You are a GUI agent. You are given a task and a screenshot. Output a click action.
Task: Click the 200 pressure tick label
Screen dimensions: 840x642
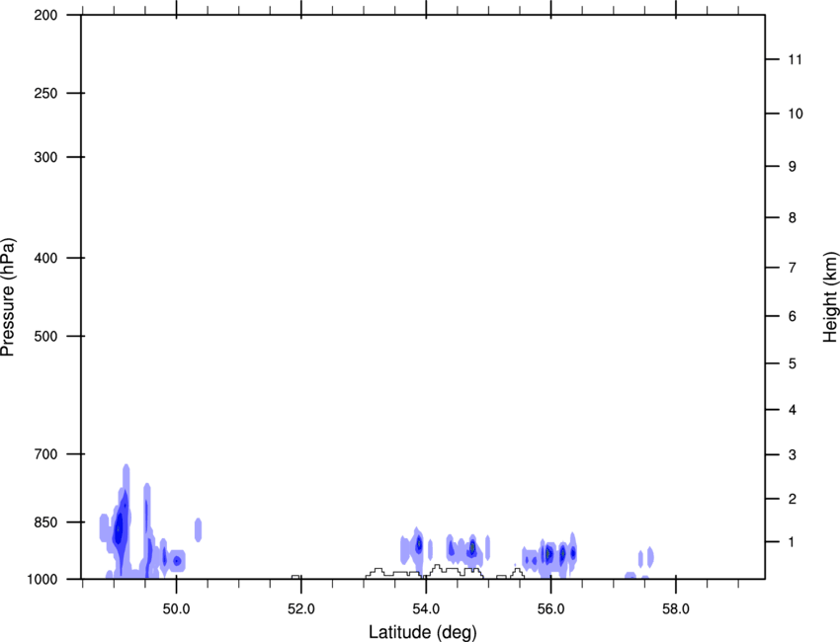pyautogui.click(x=45, y=15)
